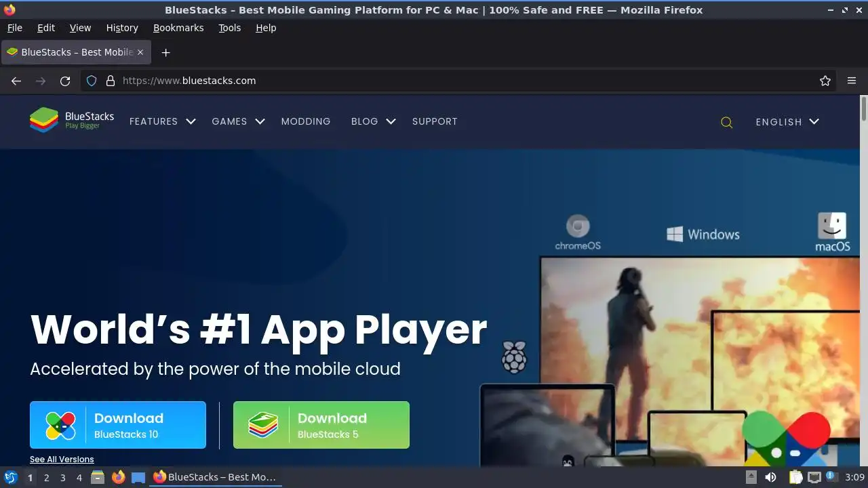This screenshot has height=488, width=868.
Task: Download BlueStacks 10
Action: (x=118, y=425)
